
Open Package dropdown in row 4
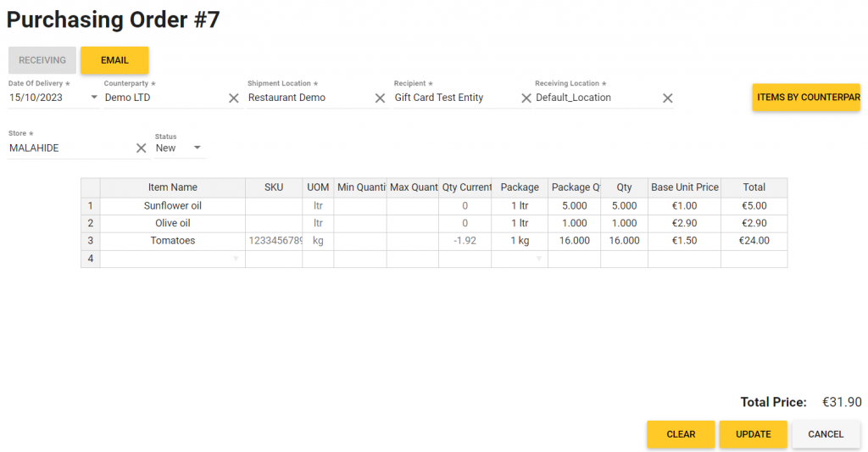538,259
